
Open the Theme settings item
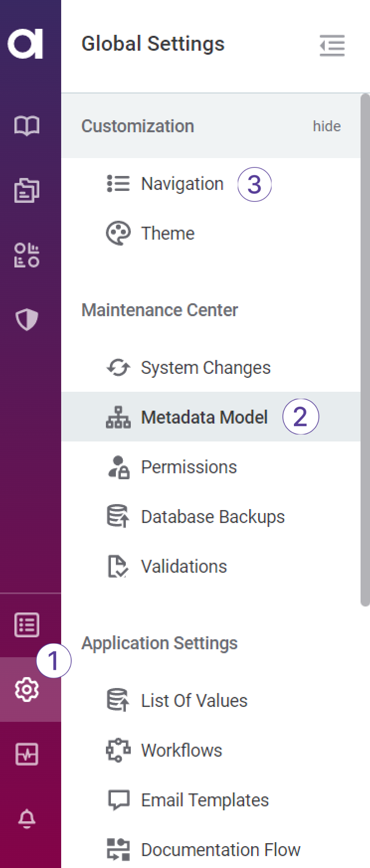168,234
